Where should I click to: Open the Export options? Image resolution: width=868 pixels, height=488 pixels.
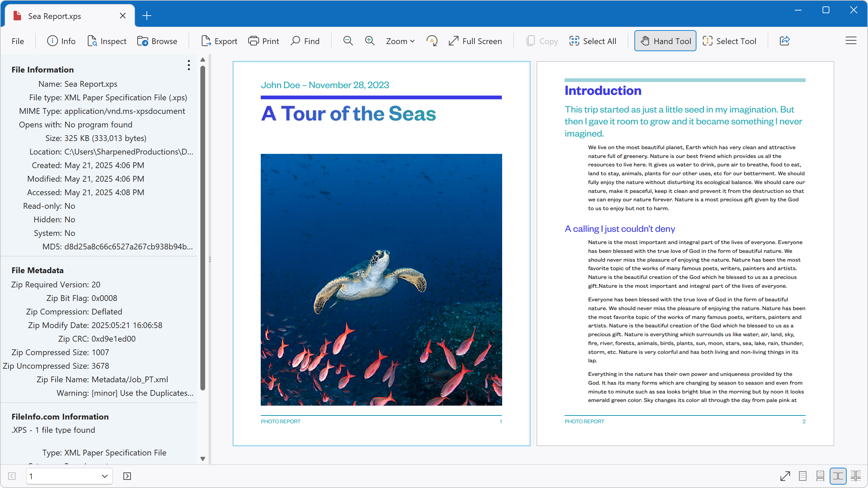click(219, 41)
